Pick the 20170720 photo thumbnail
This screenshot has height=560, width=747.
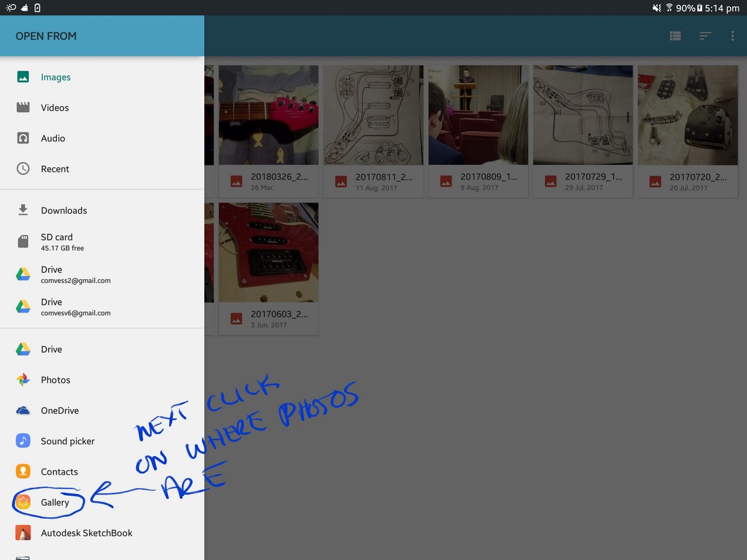tap(687, 115)
